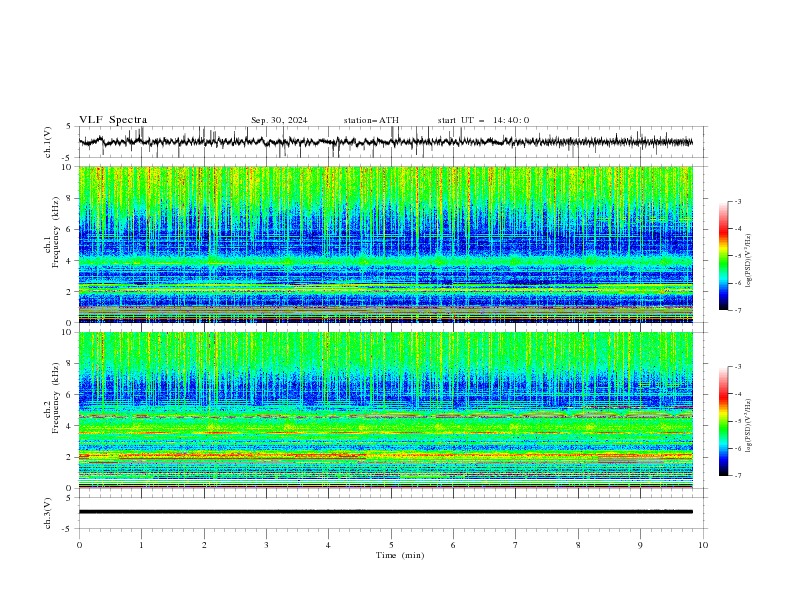
Task: Click the ch.2 "Frequency (kHz)" axis label
Action: coord(56,398)
